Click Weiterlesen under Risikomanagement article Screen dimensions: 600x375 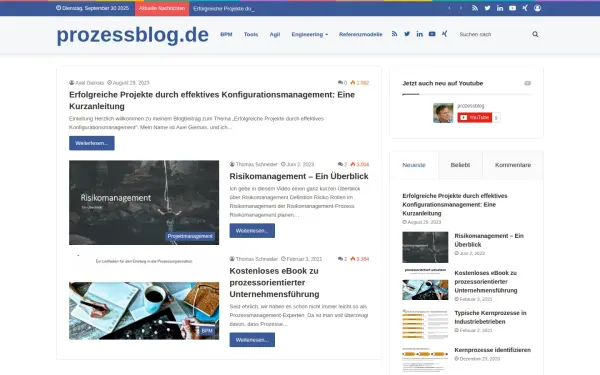click(252, 231)
